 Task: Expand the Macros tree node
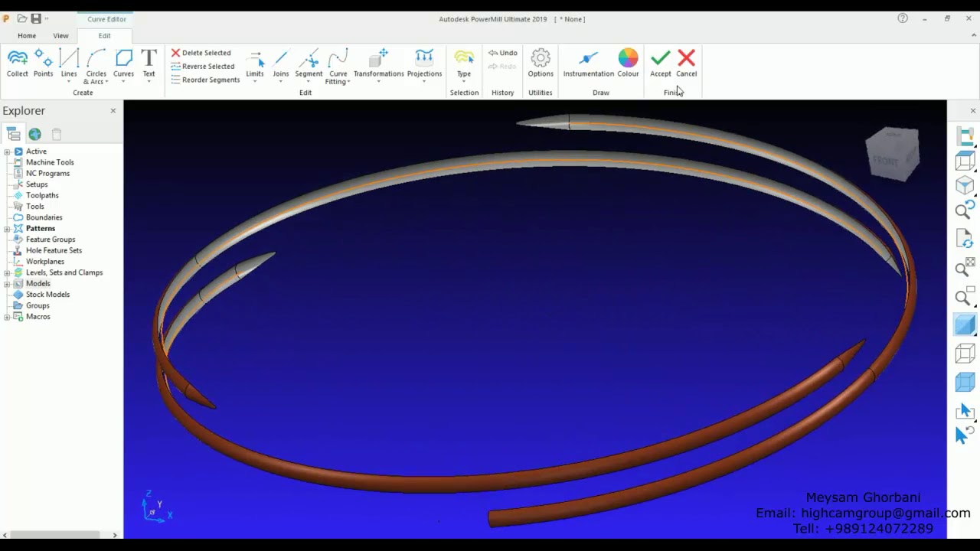7,317
